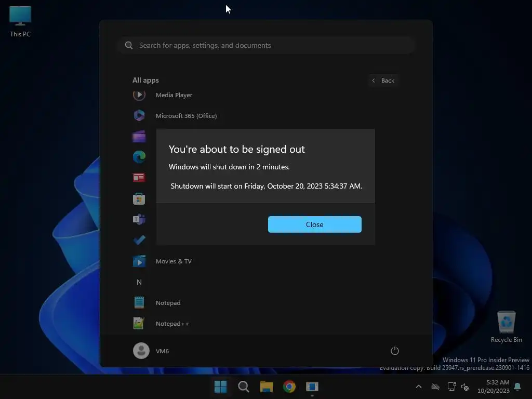
Task: Open the VM6 user account menu
Action: pos(151,351)
